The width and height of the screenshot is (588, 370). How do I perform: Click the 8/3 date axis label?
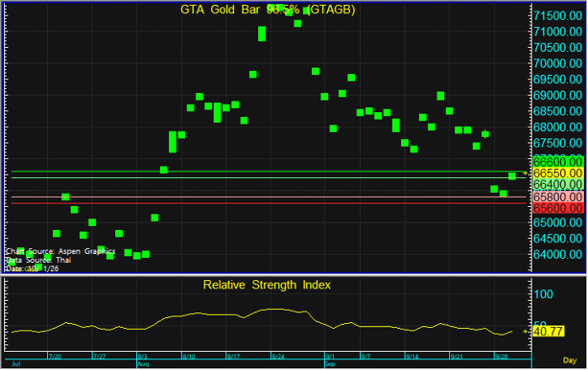click(143, 357)
